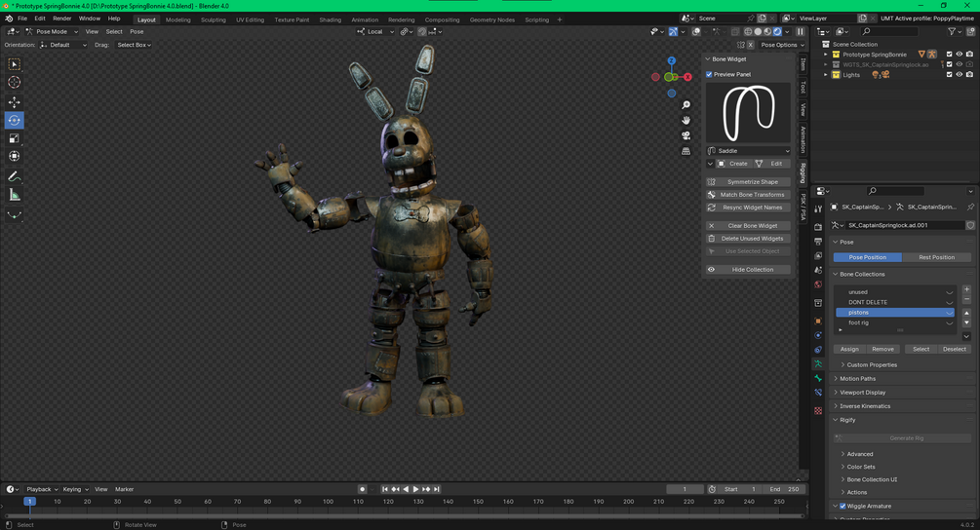Image resolution: width=980 pixels, height=530 pixels.
Task: Open the Pose menu in viewport header
Action: [x=137, y=31]
